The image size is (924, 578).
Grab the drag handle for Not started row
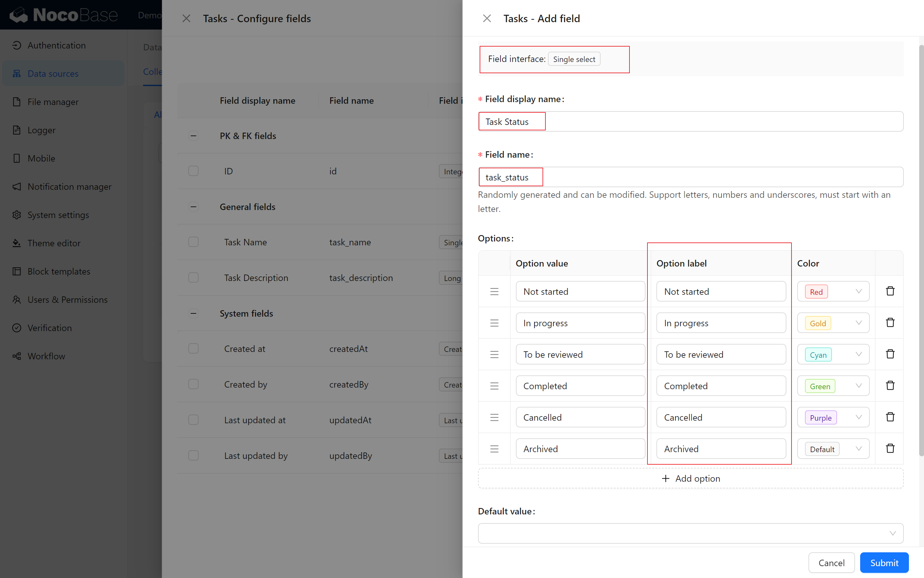pos(494,292)
